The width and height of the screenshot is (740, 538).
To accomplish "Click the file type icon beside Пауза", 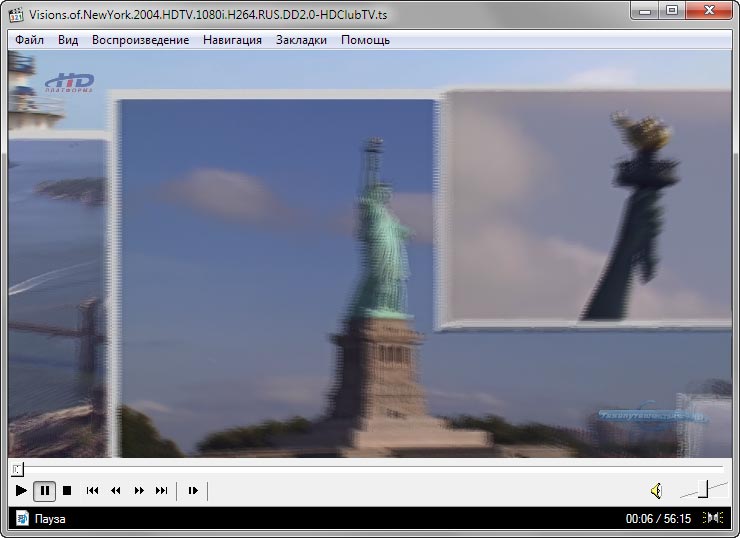I will 22,519.
